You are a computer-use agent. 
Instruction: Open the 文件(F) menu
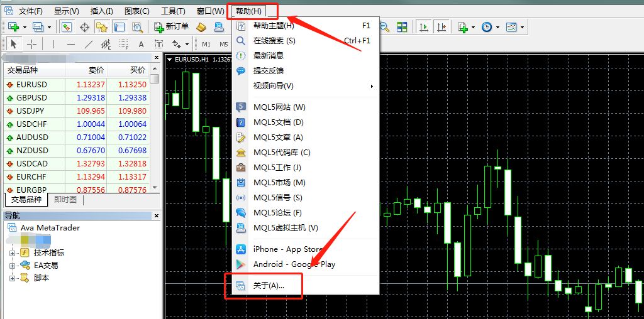click(30, 11)
